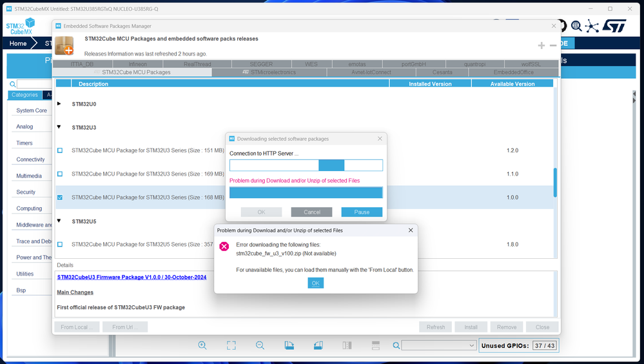Click the Refresh button in package manager
Viewport: 644px width, 364px height.
(x=435, y=327)
